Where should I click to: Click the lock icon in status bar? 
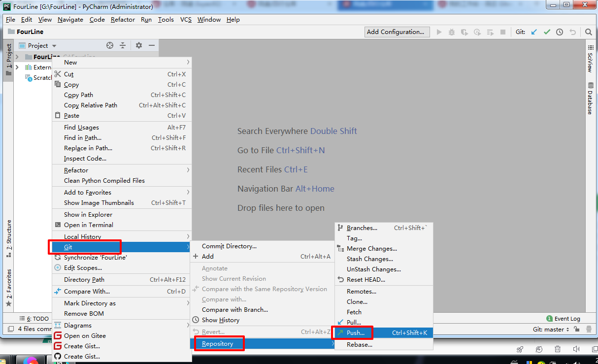[578, 329]
